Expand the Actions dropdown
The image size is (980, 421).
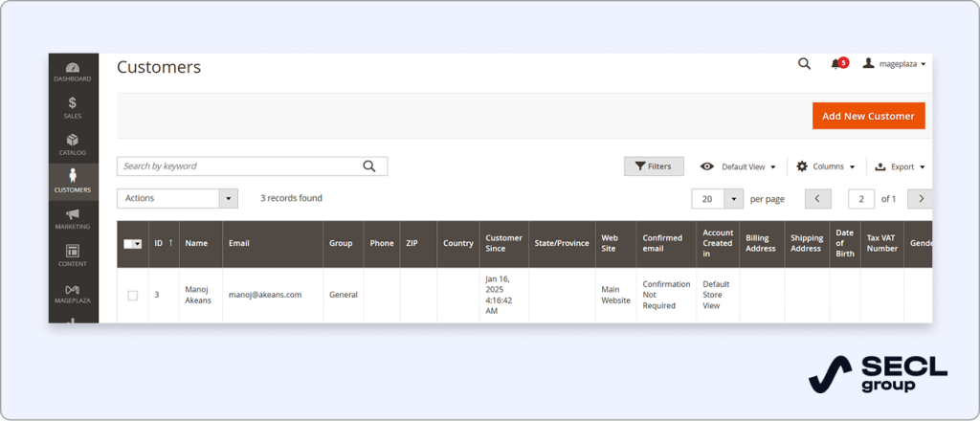(177, 198)
